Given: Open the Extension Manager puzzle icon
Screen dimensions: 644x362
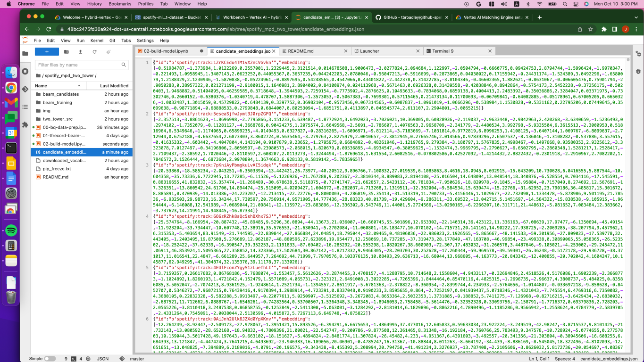Looking at the screenshot, I should coord(25,124).
